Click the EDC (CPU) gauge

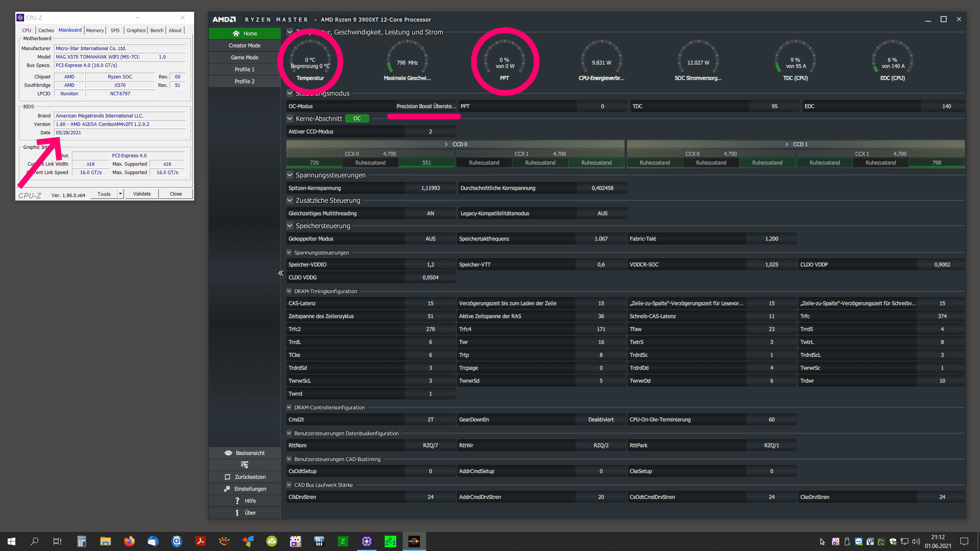pos(893,61)
